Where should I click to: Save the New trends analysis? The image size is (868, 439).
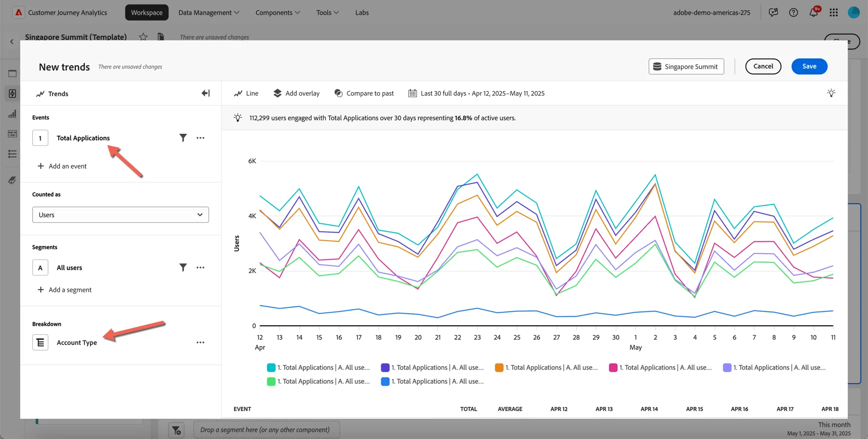tap(809, 66)
